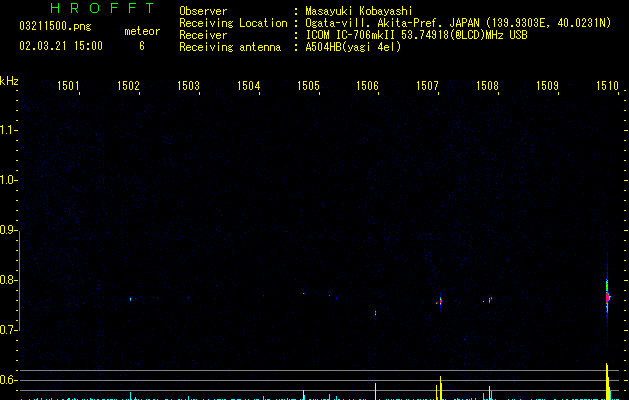Select observer name Masayuki Kobayashi

pyautogui.click(x=359, y=11)
